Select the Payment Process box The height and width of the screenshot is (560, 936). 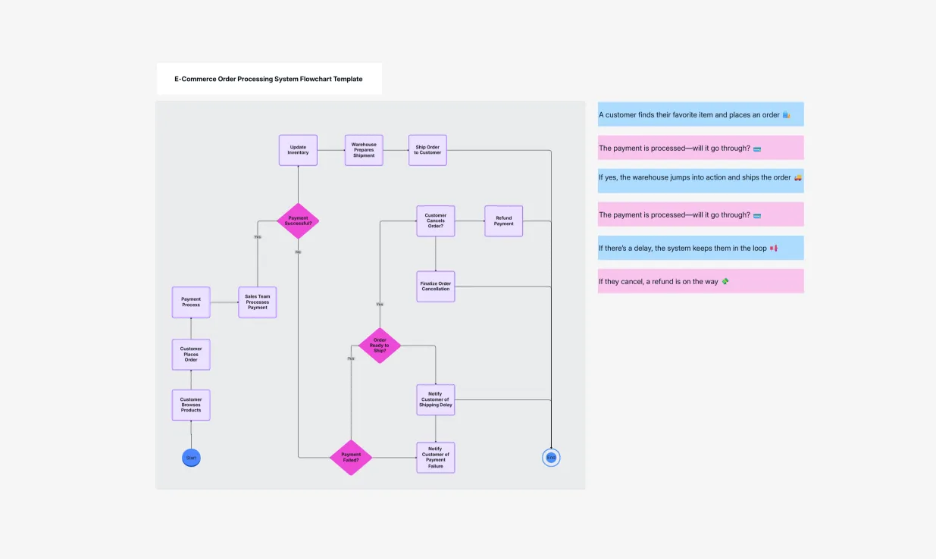[191, 302]
